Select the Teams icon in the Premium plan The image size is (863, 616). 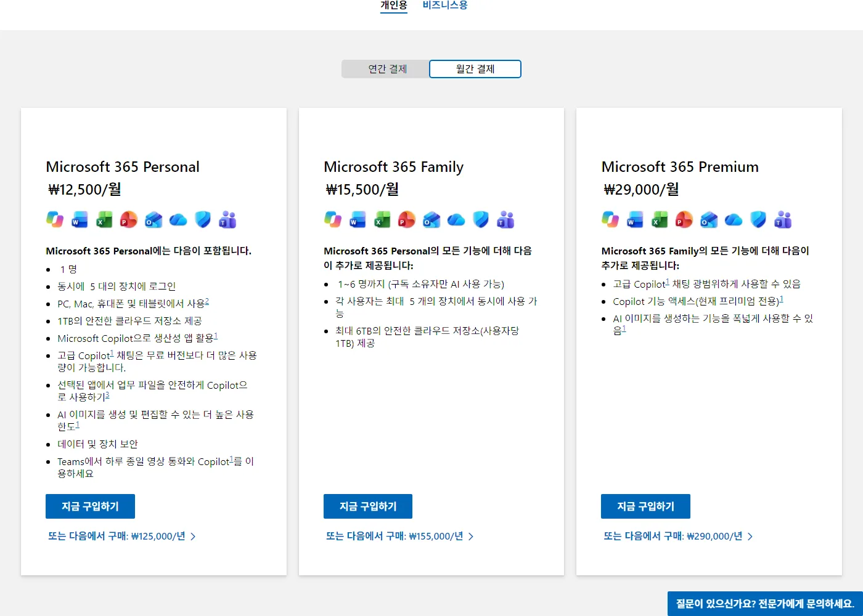(x=783, y=219)
